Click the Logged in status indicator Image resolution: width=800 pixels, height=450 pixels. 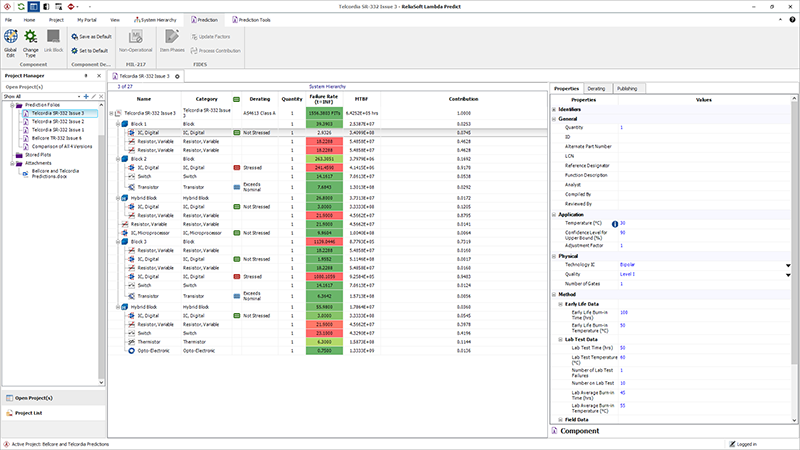(743, 444)
